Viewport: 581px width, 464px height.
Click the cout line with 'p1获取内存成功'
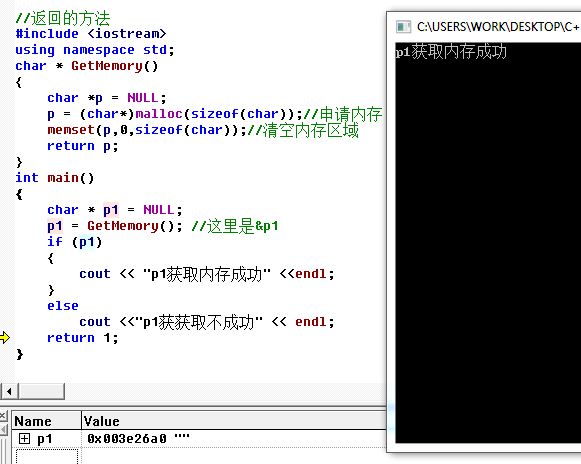(207, 274)
